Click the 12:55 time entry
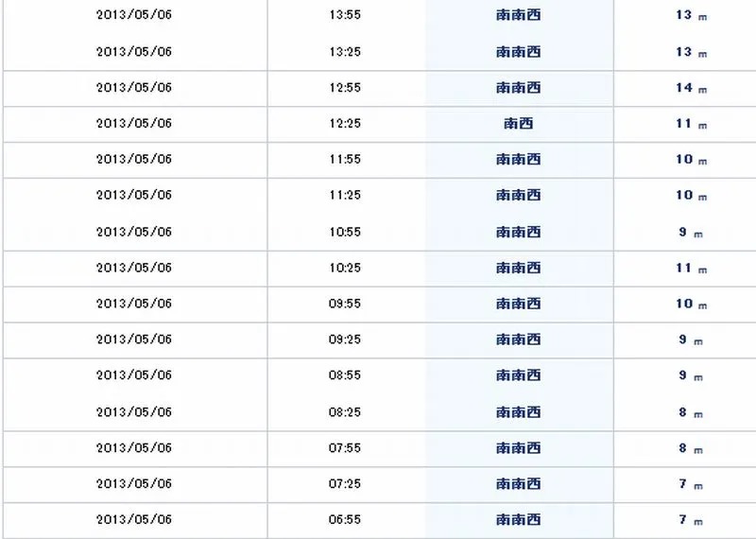This screenshot has height=539, width=756. coord(346,88)
